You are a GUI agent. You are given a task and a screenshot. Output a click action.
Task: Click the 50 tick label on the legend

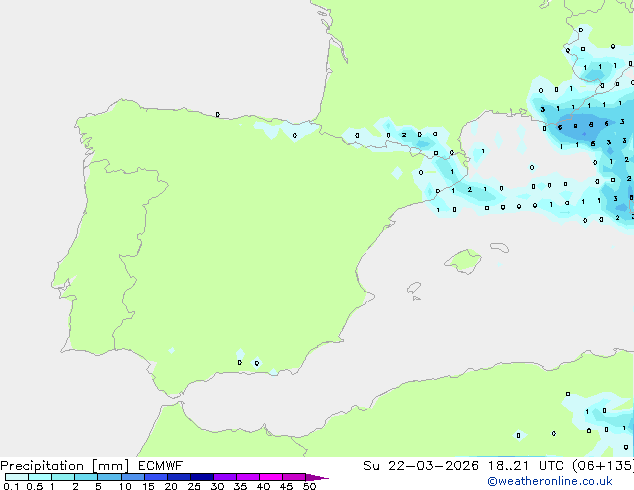tap(310, 486)
